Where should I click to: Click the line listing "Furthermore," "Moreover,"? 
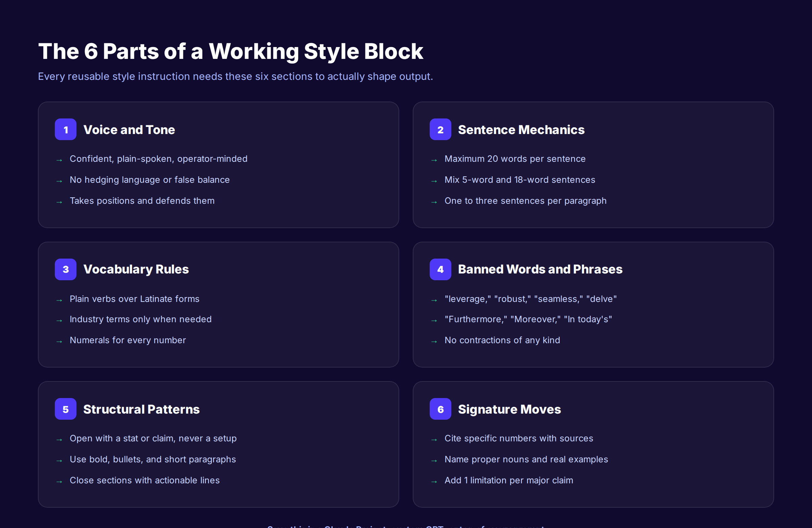(528, 320)
